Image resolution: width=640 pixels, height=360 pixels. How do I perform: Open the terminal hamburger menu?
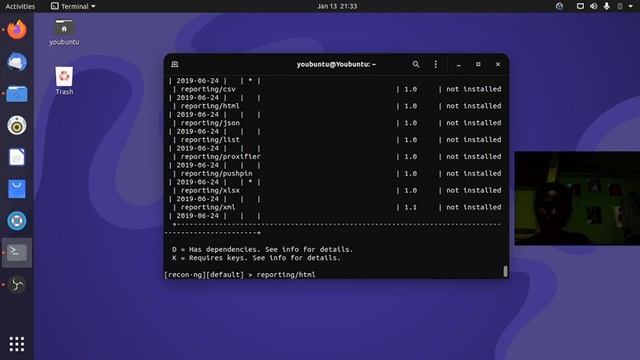[x=436, y=64]
